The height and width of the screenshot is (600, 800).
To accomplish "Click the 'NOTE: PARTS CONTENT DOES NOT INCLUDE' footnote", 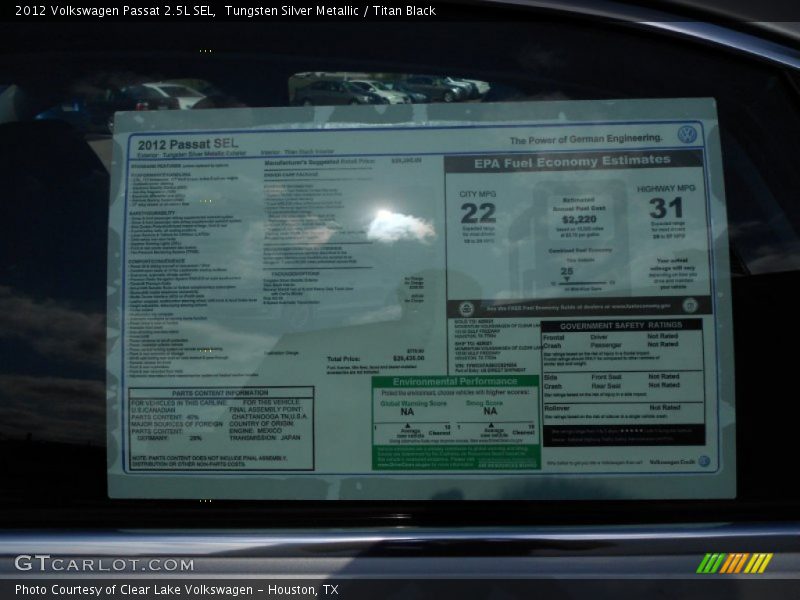I will point(209,458).
